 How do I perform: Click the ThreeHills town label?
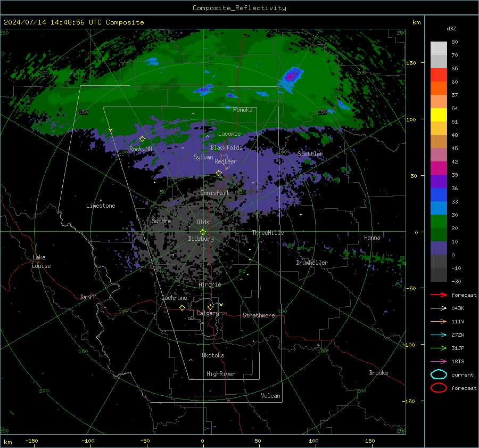268,233
